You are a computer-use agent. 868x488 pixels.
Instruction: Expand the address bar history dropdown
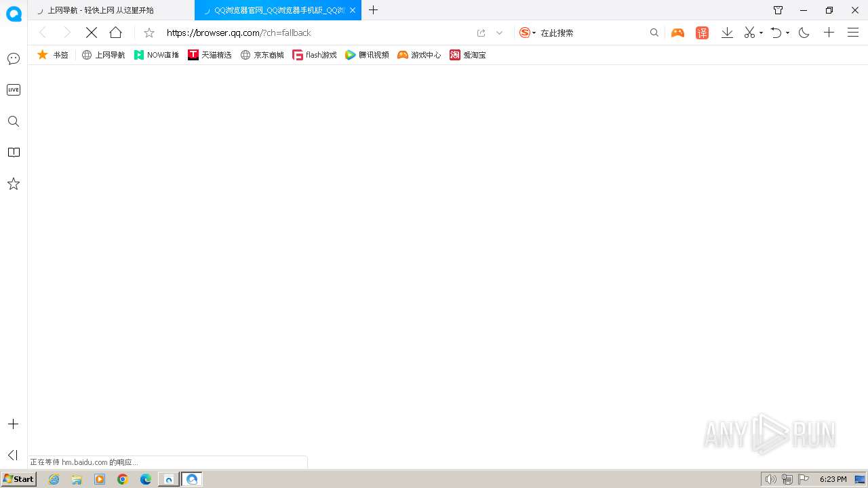(x=500, y=33)
